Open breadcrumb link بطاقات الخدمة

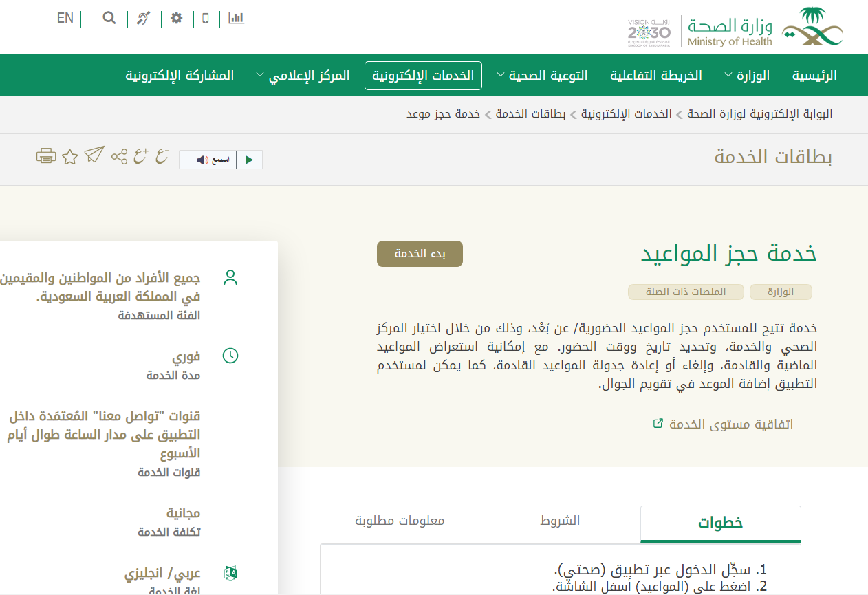click(x=531, y=114)
